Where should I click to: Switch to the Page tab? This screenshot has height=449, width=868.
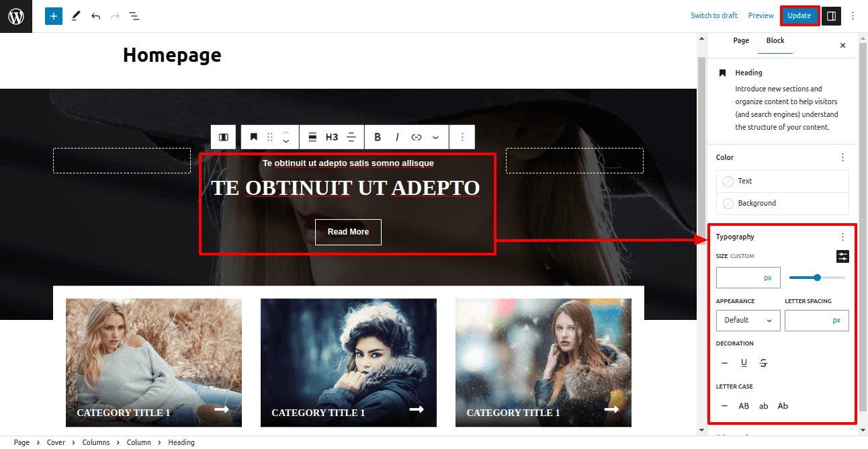pyautogui.click(x=741, y=41)
